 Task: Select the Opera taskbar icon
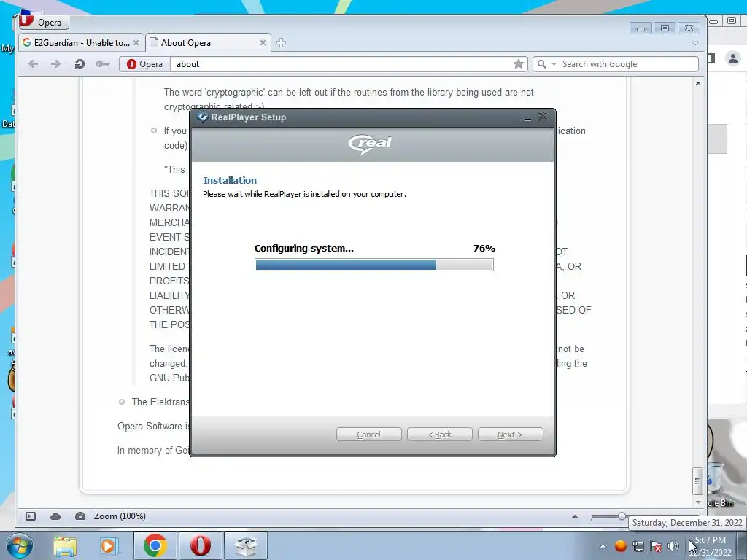tap(200, 545)
